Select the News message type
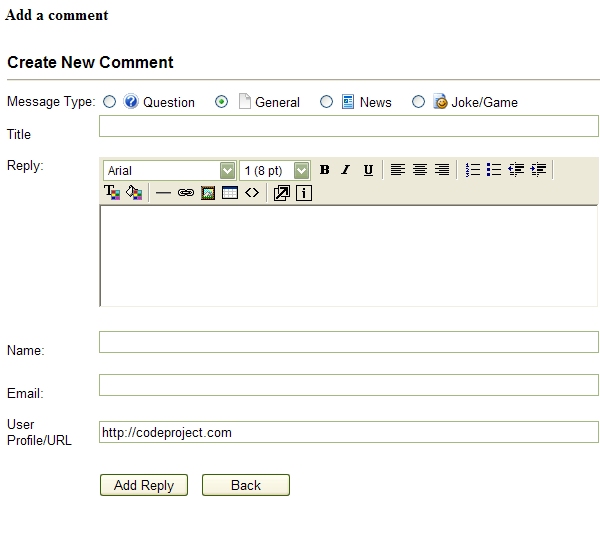This screenshot has width=600, height=542. pos(326,102)
